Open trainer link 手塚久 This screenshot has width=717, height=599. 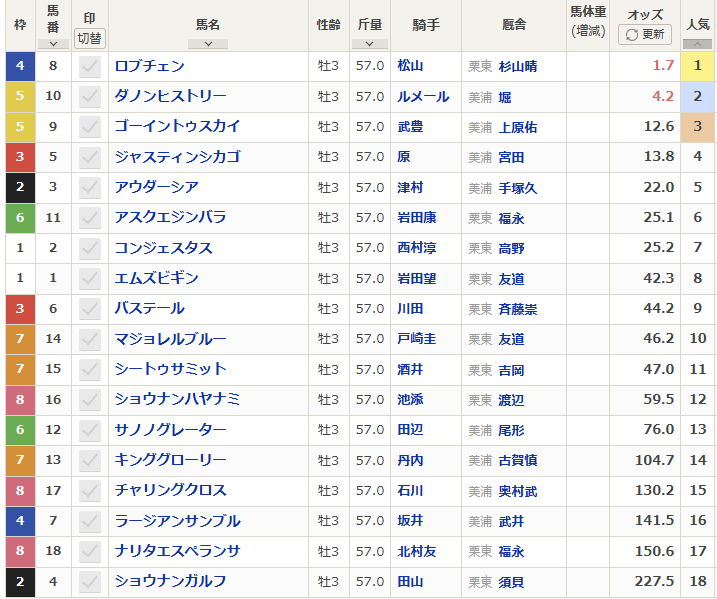click(x=518, y=188)
